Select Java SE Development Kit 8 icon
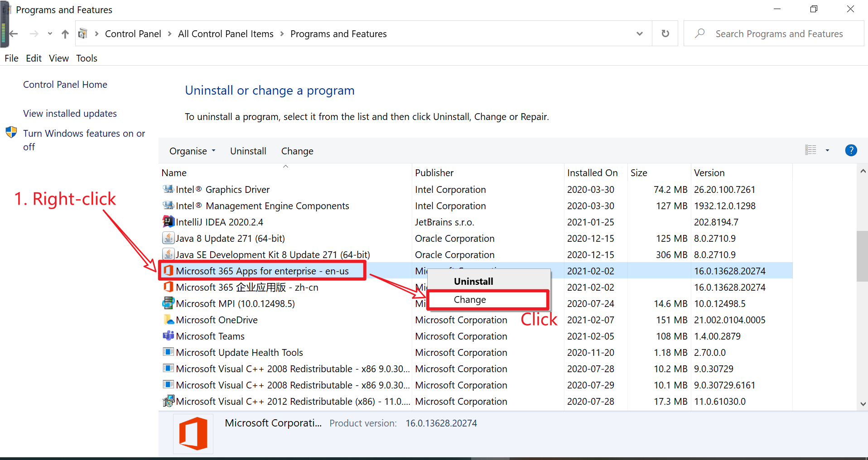This screenshot has height=460, width=868. [x=168, y=254]
